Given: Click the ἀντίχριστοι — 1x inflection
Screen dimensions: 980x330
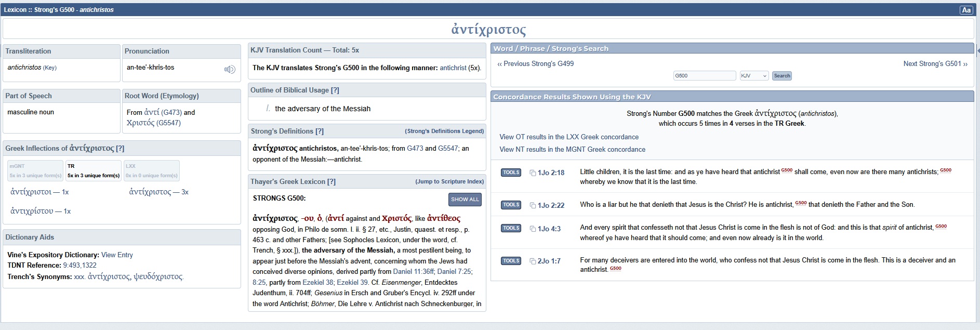Looking at the screenshot, I should (39, 192).
